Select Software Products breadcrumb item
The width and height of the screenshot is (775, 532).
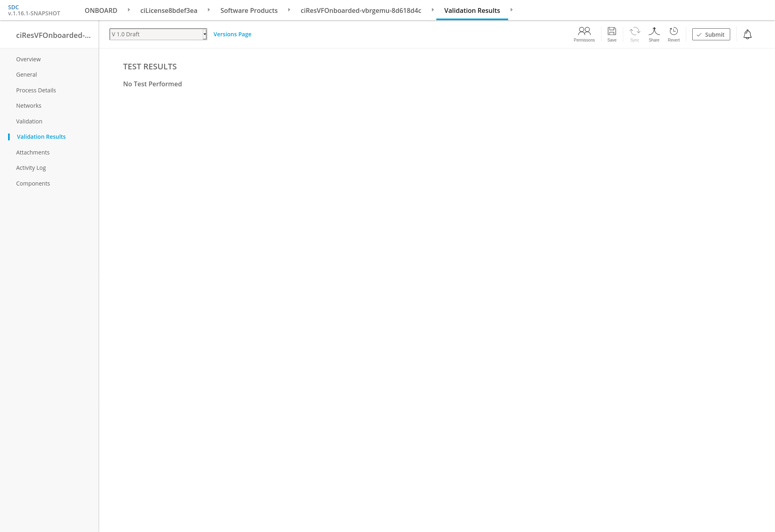click(x=249, y=10)
